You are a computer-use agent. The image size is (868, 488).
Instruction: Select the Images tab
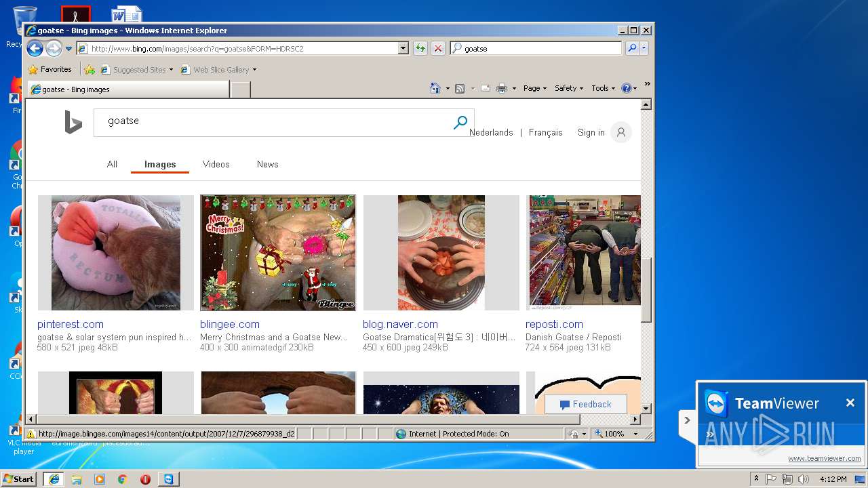pyautogui.click(x=160, y=164)
